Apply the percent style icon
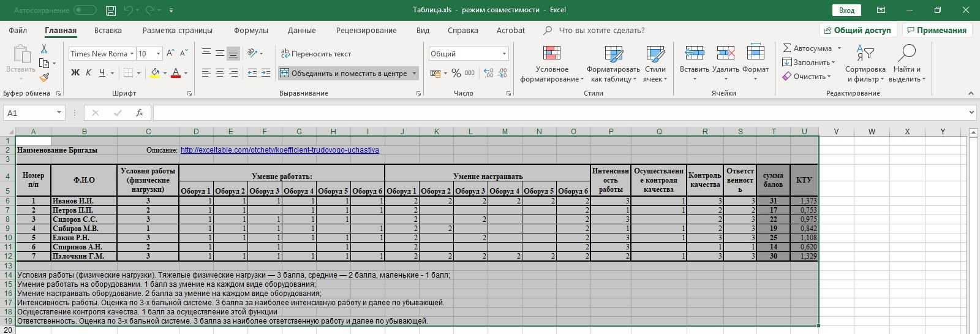This screenshot has width=980, height=334. 456,73
